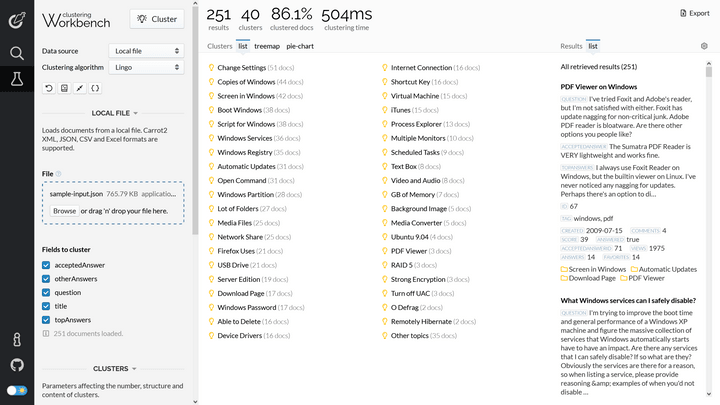
Task: Click the save disk icon in toolbar
Action: point(64,88)
